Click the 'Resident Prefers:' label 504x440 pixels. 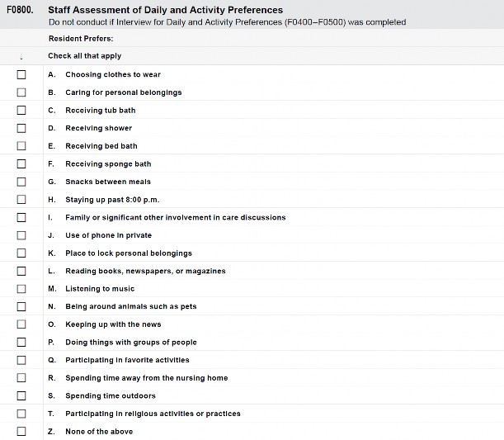click(81, 39)
